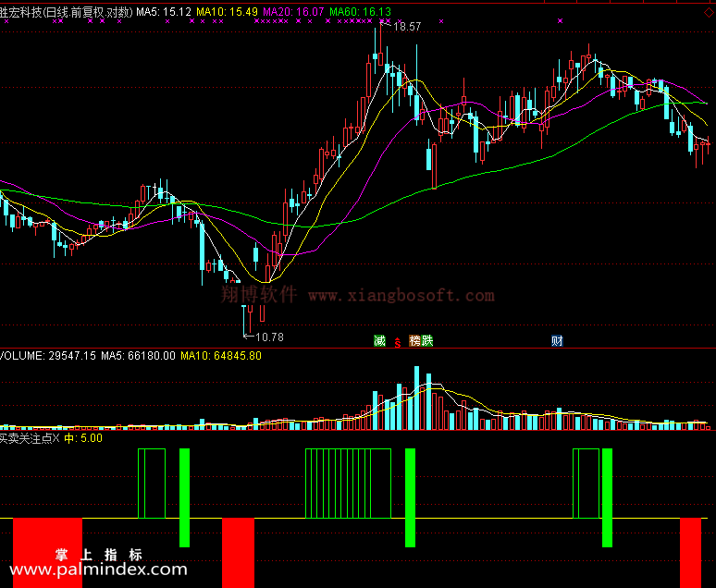Viewport: 716px width, 588px height.
Task: Click the 中: 5.00 indicator value
Action: tap(83, 438)
